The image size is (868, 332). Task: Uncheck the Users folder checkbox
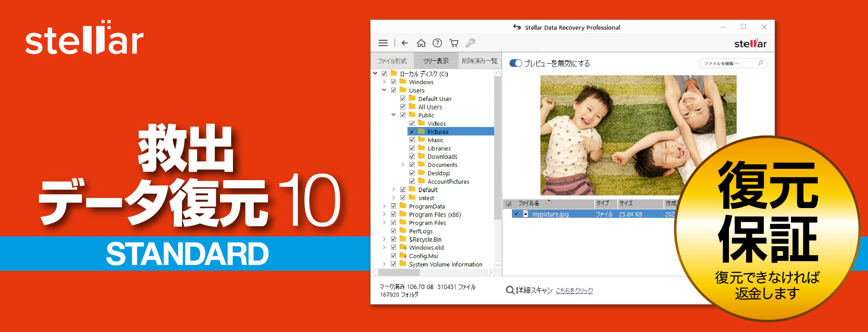[393, 90]
